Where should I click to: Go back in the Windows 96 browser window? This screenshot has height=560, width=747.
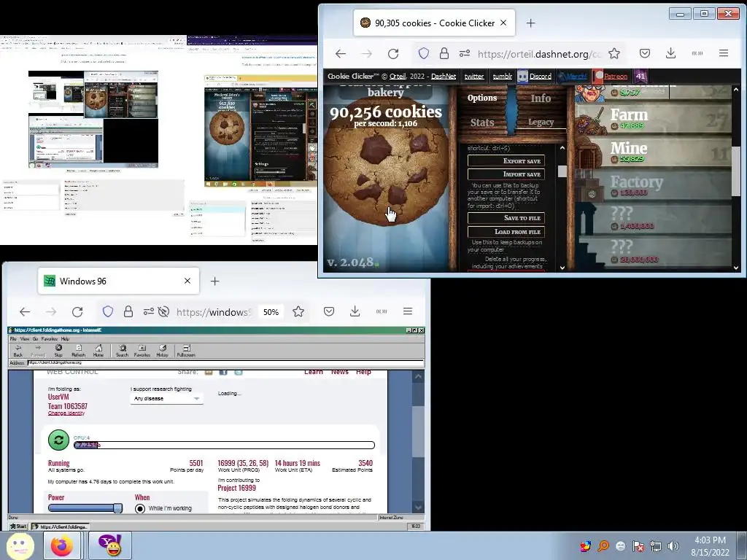[25, 312]
